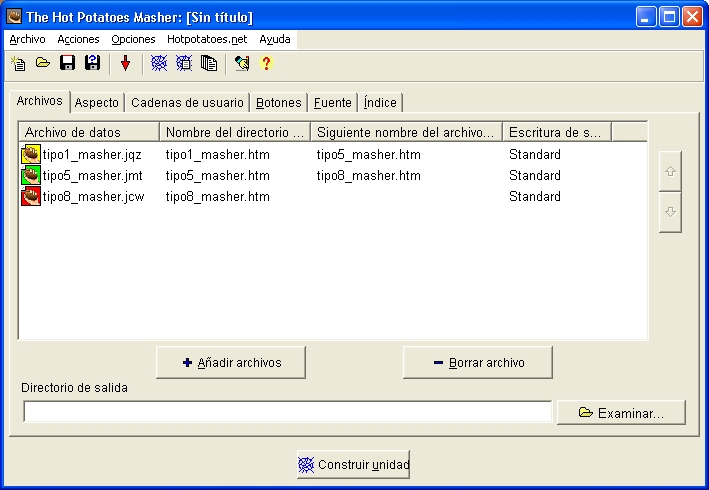The image size is (709, 490).
Task: Click the yellow question mark help icon
Action: coord(266,64)
